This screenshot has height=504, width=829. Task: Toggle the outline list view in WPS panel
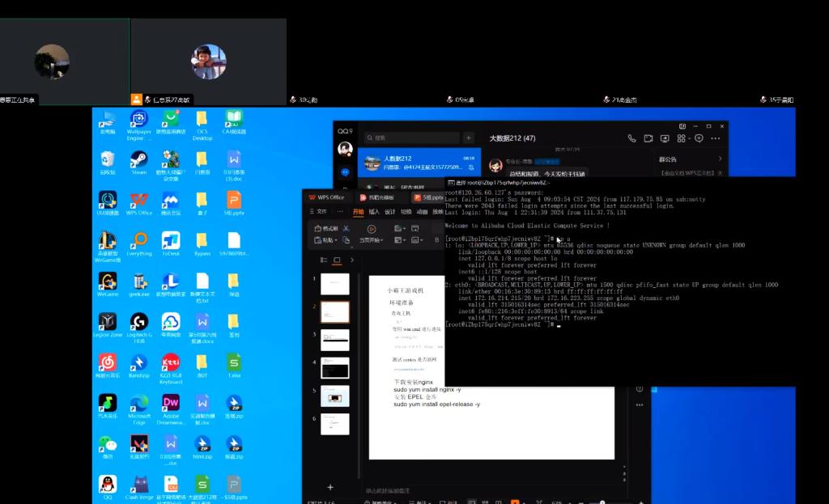coord(323,260)
